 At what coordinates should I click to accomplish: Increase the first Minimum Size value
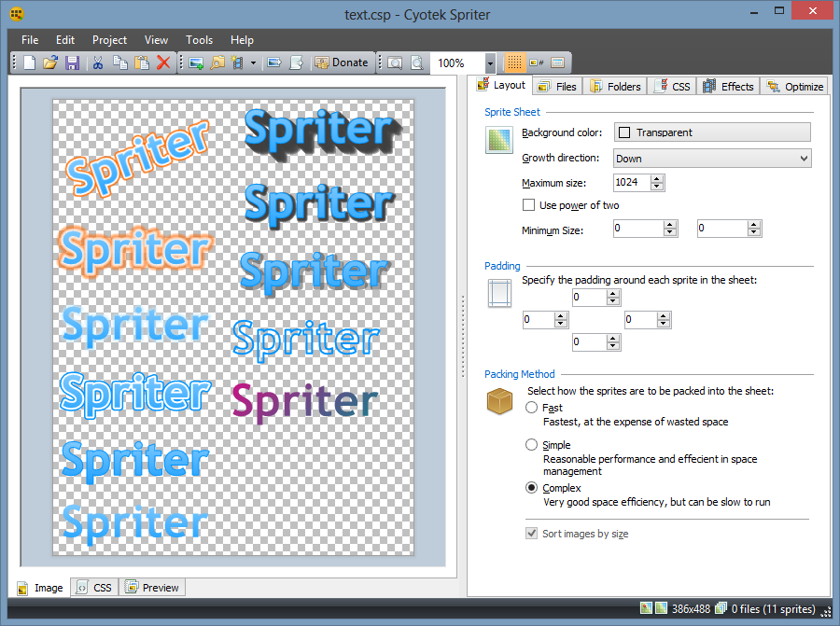point(670,225)
